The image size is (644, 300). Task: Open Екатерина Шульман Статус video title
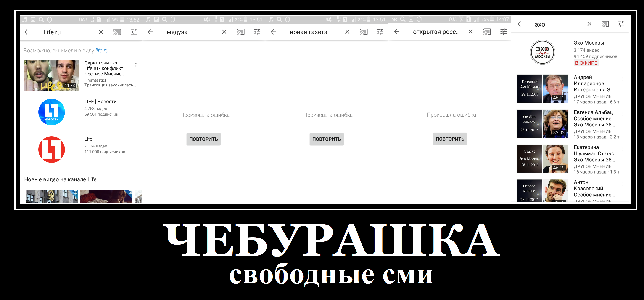pos(594,154)
